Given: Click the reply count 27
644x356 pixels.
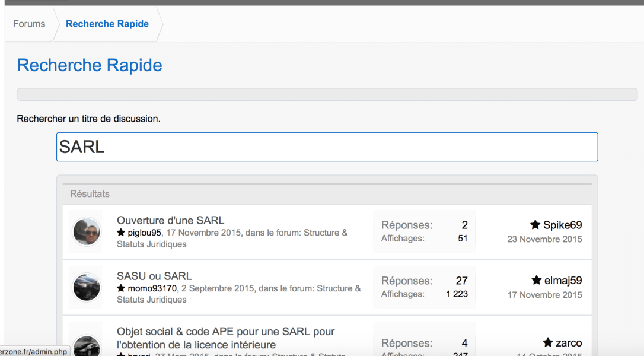Looking at the screenshot, I should (461, 281).
